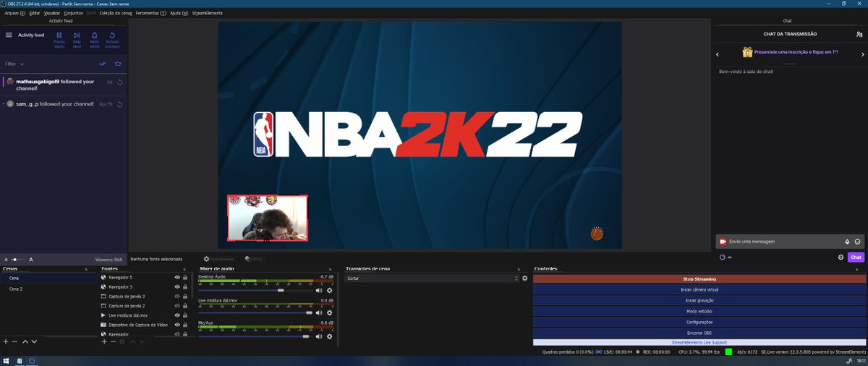The width and height of the screenshot is (868, 366).
Task: Select Cena 2 in the scenes list
Action: 48,289
